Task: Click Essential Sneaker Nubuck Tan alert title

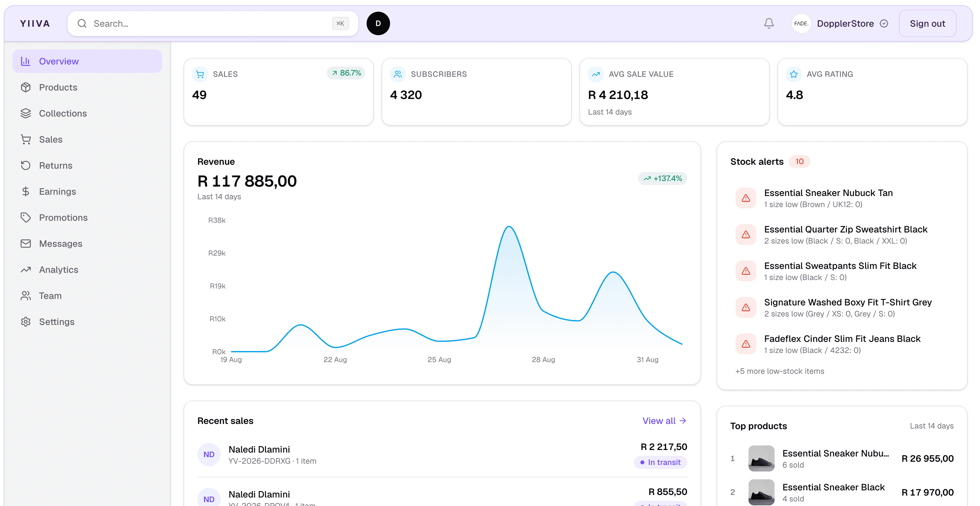Action: (x=828, y=193)
